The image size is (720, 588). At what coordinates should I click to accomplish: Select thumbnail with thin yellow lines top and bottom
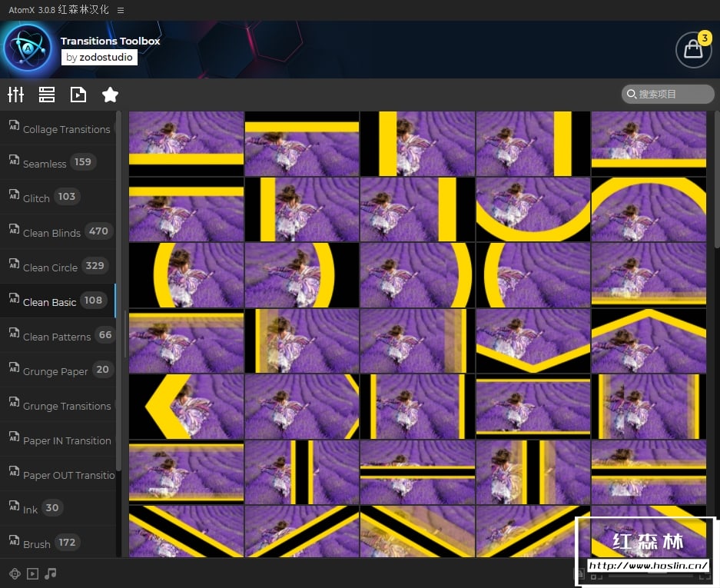(x=533, y=407)
